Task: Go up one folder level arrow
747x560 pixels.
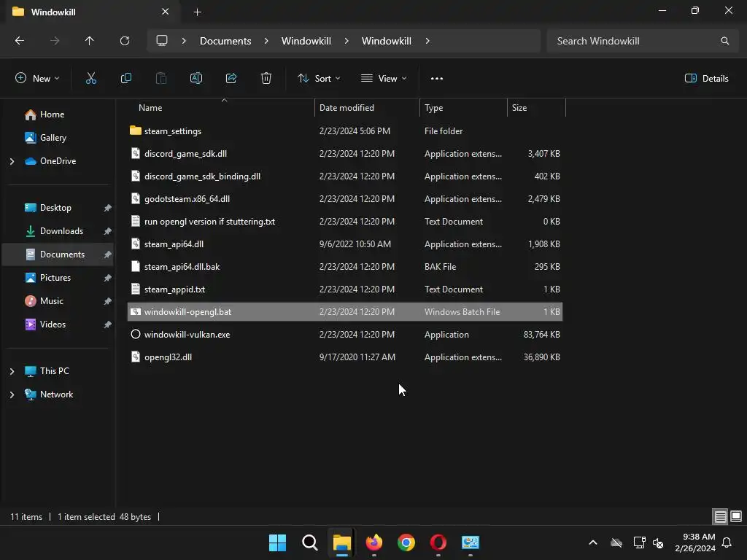Action: [90, 41]
